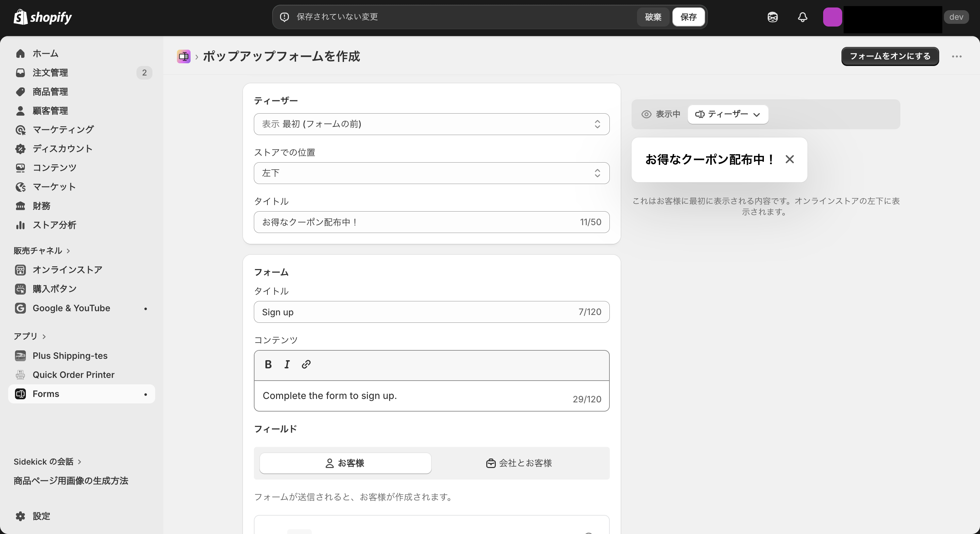Open Quick Order Printer app

pyautogui.click(x=73, y=374)
